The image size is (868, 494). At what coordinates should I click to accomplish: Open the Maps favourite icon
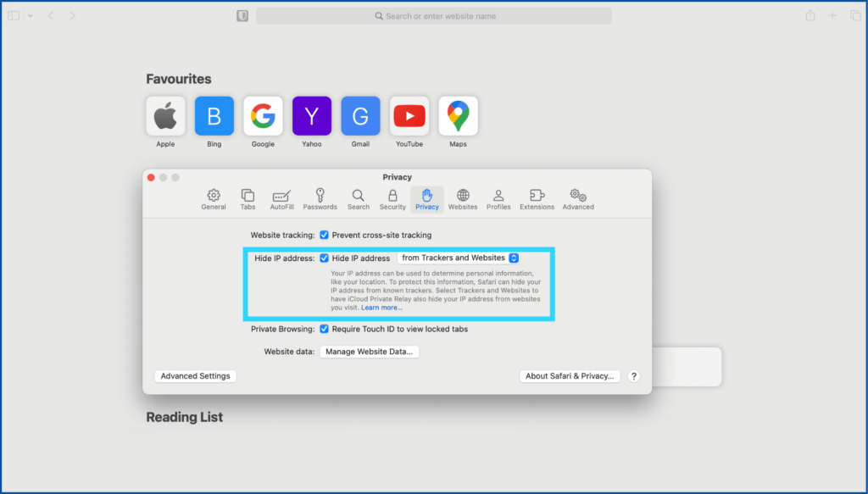click(x=458, y=116)
